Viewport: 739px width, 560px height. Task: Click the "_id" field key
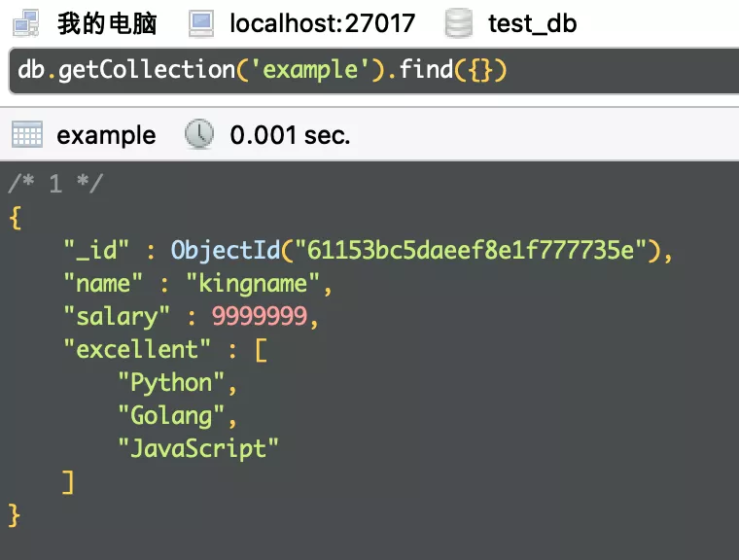(96, 250)
